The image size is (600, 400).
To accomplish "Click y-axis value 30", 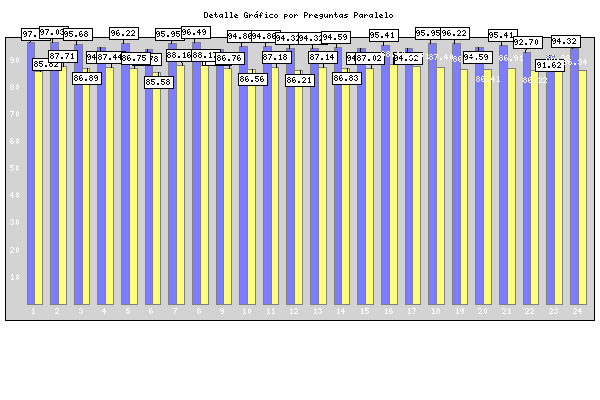I will [x=15, y=222].
